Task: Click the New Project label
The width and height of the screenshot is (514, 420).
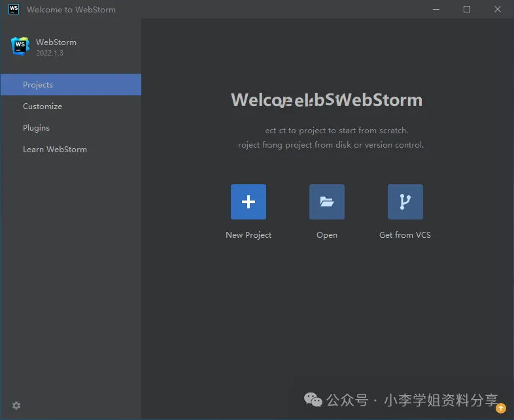Action: (248, 235)
